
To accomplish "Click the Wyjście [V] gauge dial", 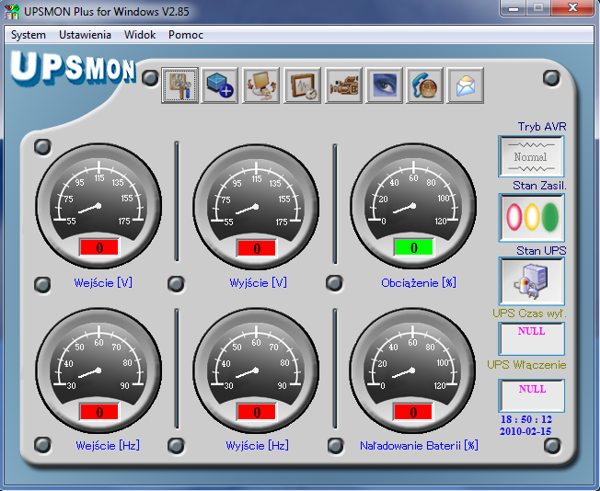I will coord(256,207).
